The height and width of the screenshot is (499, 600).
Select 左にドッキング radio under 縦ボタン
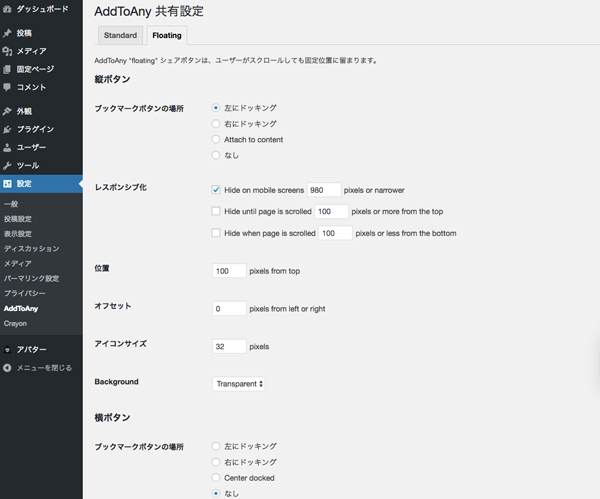click(216, 108)
